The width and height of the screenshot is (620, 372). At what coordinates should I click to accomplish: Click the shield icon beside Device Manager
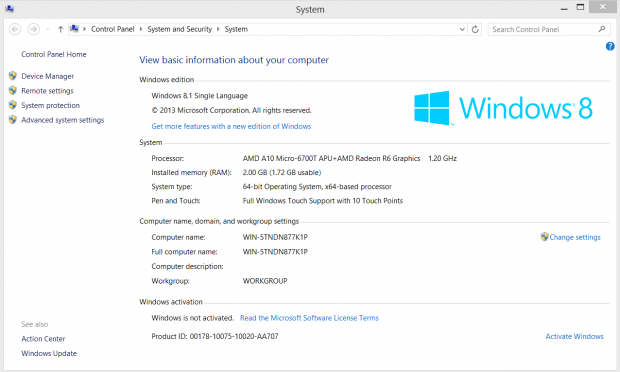[13, 76]
